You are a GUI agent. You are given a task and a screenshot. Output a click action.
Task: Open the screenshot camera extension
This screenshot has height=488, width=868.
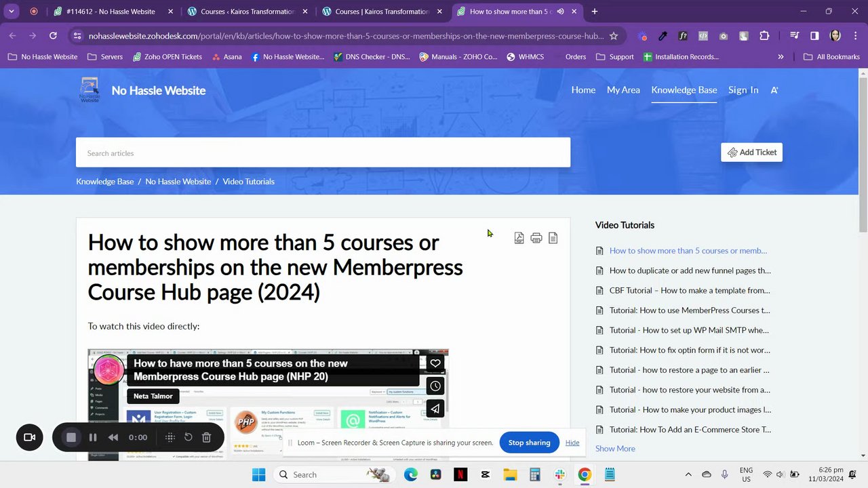pos(724,36)
